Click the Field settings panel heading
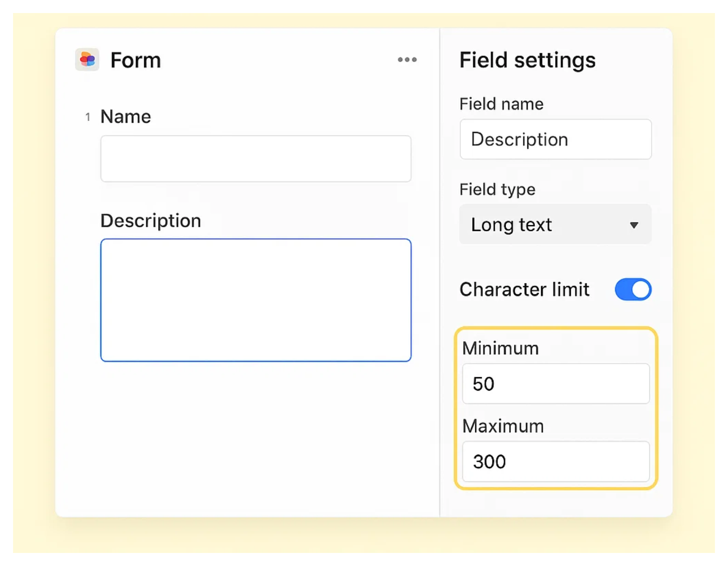Screen dimensions: 728x566 coord(528,60)
